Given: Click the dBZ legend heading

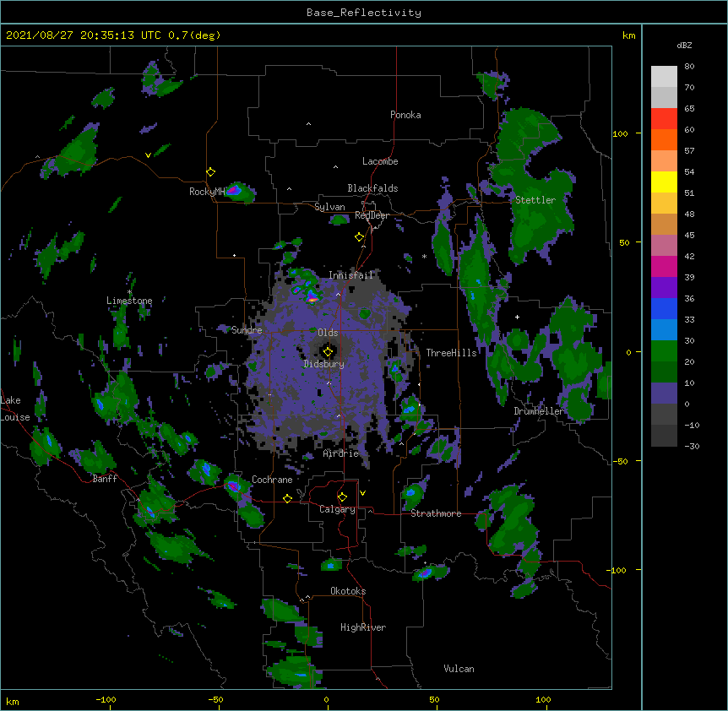Looking at the screenshot, I should tap(684, 45).
